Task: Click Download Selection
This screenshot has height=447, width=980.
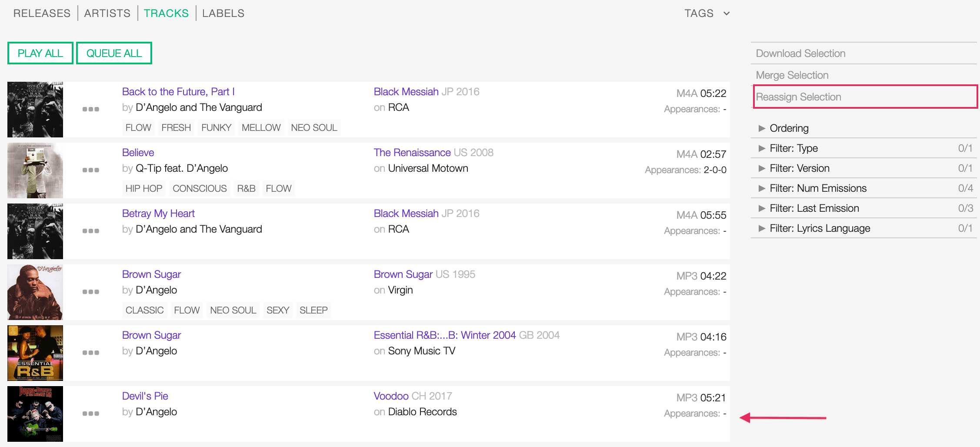Action: [863, 53]
